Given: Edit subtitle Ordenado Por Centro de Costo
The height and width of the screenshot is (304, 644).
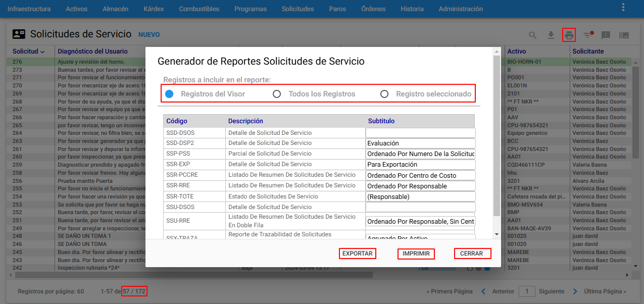Looking at the screenshot, I should tap(421, 175).
